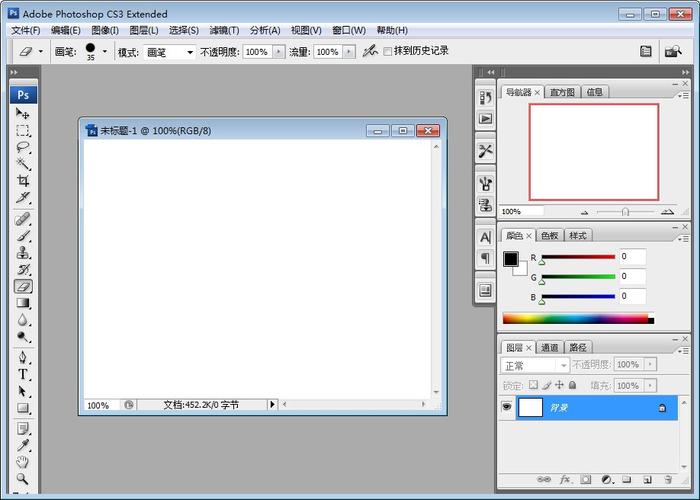Click the R value input field
The height and width of the screenshot is (500, 700).
(x=632, y=258)
